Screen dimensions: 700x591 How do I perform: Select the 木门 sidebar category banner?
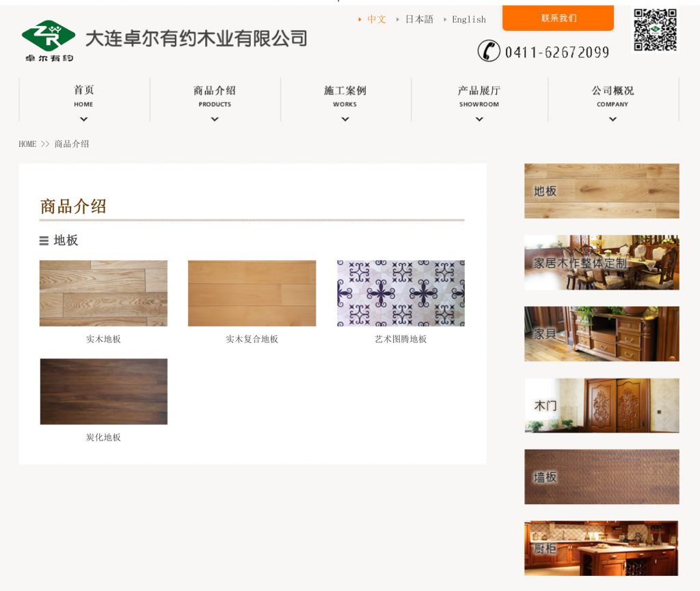tap(602, 405)
